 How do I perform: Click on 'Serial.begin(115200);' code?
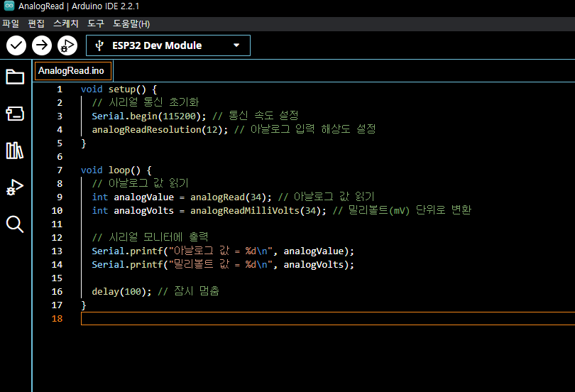click(149, 116)
